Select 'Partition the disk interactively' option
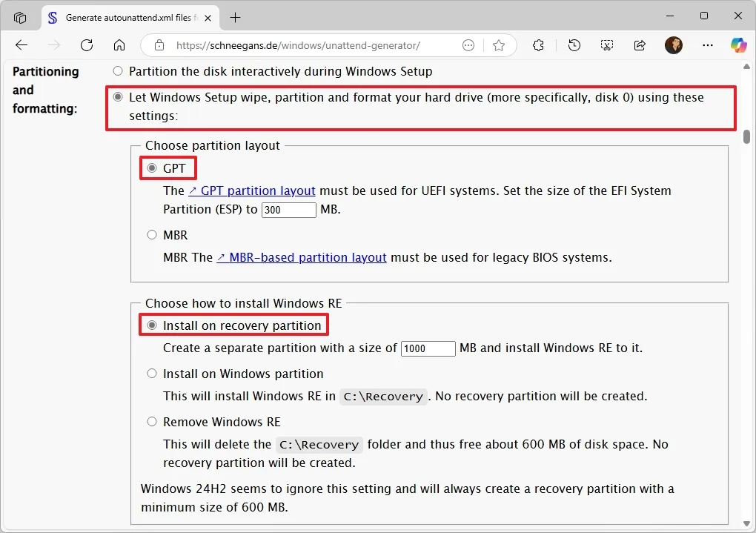This screenshot has width=756, height=533. point(118,71)
